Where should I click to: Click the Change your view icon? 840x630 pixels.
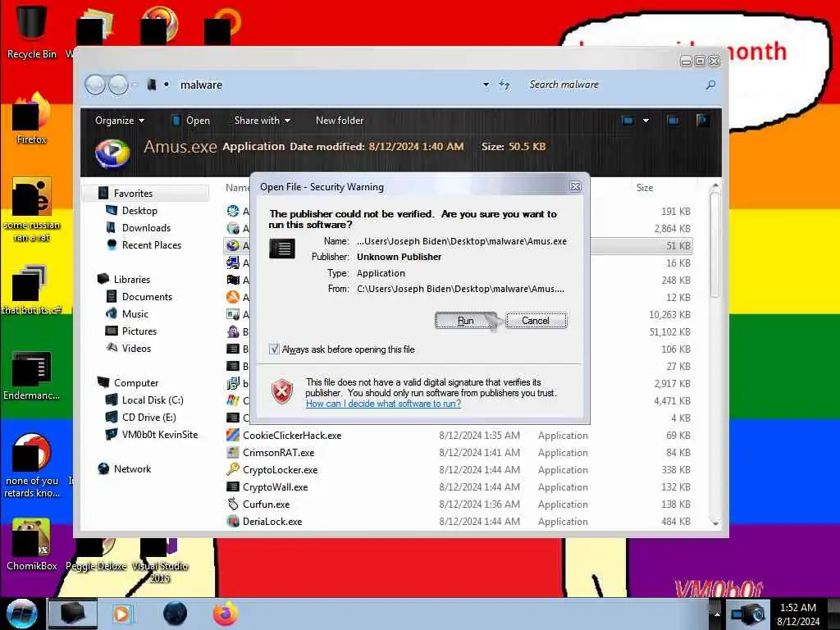tap(628, 121)
